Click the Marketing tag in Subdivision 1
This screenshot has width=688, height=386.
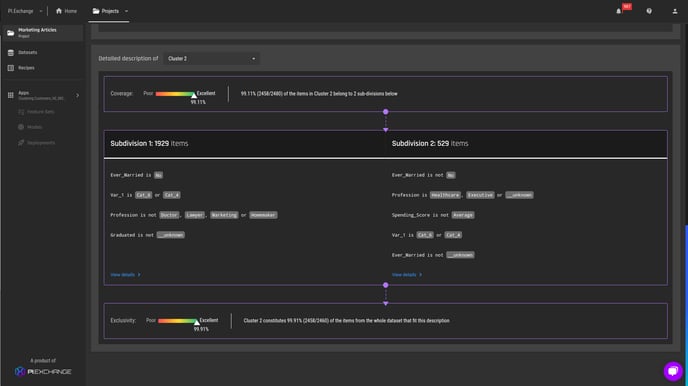click(224, 215)
